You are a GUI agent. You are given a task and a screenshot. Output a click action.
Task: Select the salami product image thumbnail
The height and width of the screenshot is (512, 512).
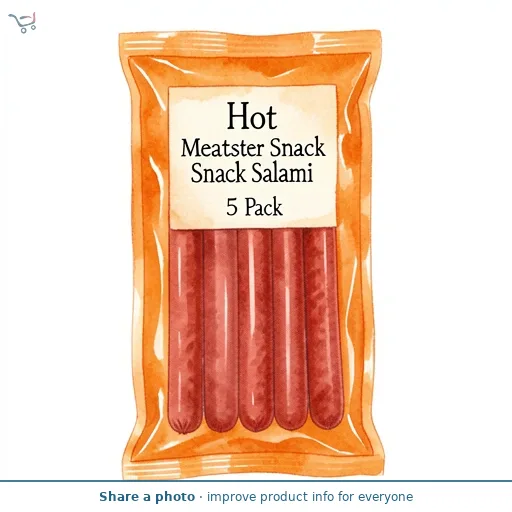251,255
